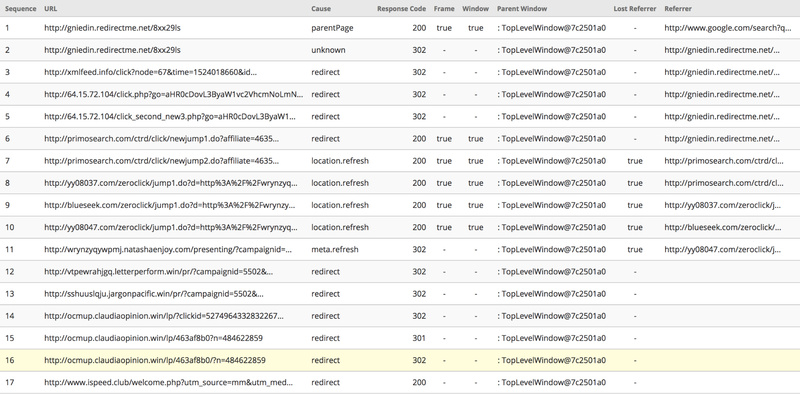Click the URL column header

click(x=51, y=9)
